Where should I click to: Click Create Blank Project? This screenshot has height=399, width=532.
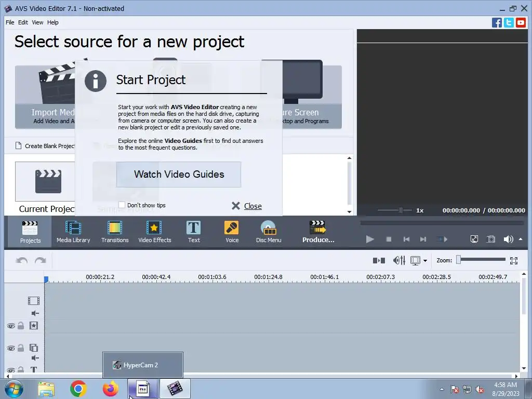(45, 146)
